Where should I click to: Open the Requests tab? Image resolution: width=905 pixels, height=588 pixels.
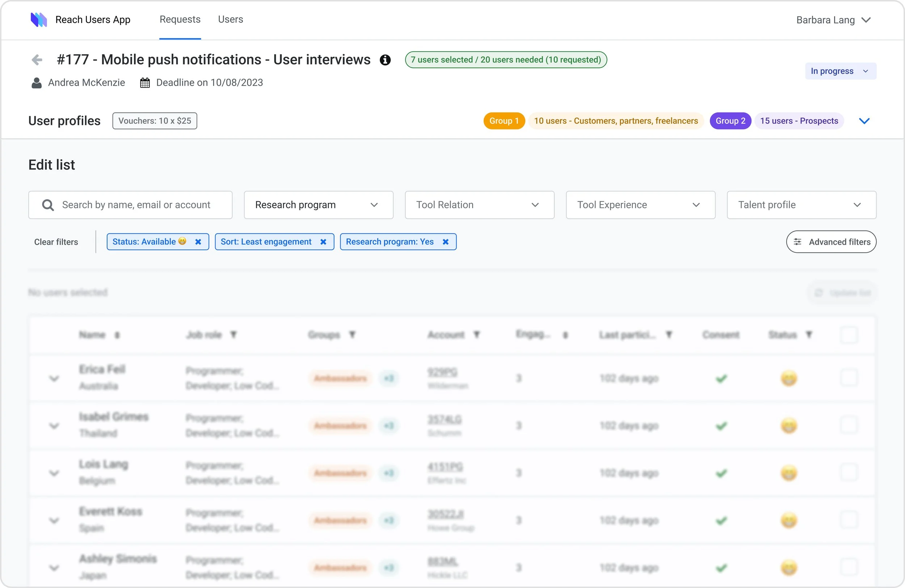180,20
